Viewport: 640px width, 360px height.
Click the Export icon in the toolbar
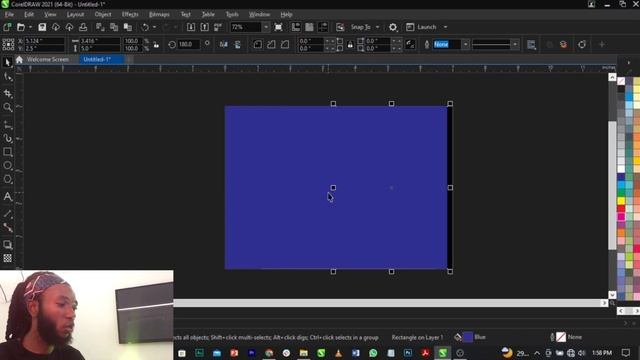point(204,27)
